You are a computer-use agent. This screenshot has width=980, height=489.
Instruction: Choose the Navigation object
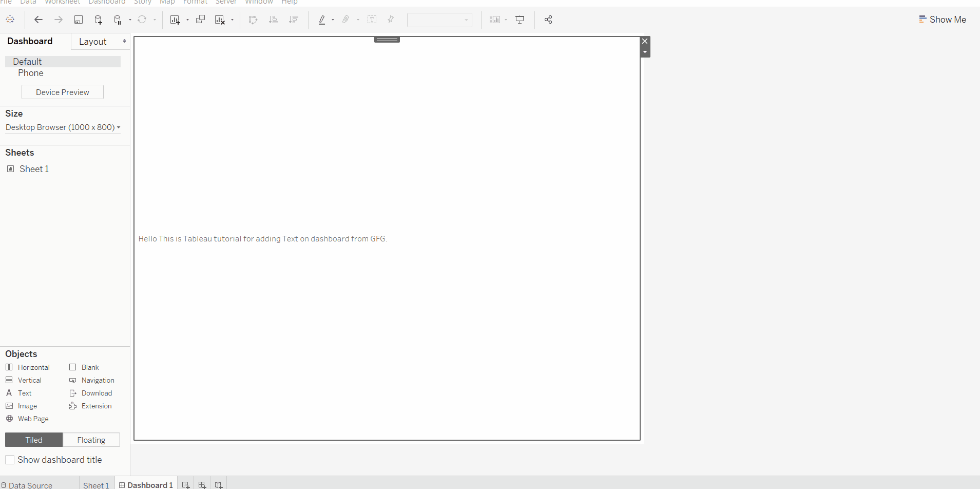92,380
